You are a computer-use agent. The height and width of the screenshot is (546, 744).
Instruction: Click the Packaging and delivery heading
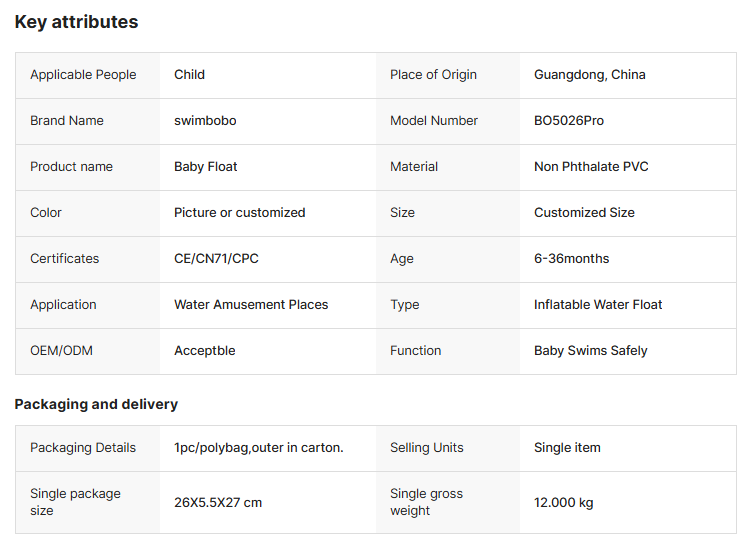(96, 404)
